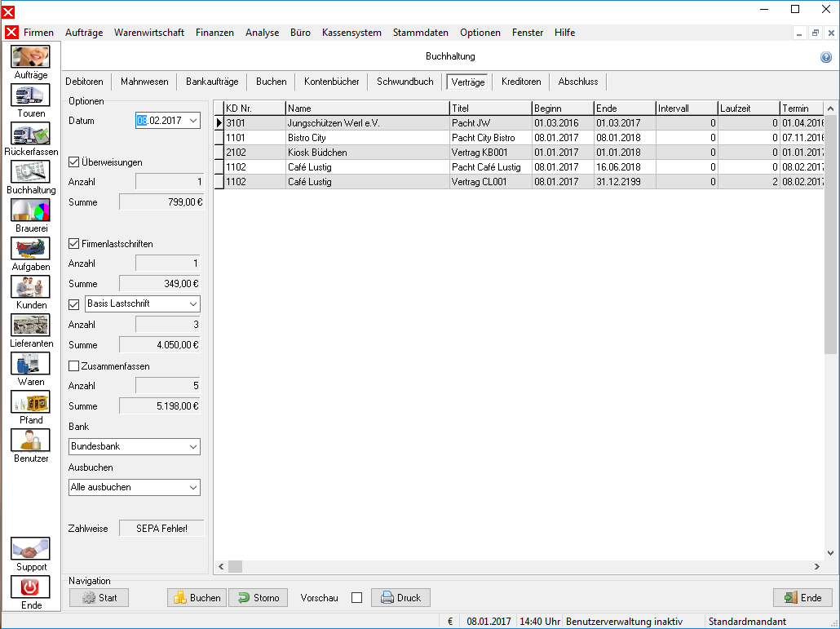Click the € currency status bar entry
The width and height of the screenshot is (840, 629).
point(450,622)
